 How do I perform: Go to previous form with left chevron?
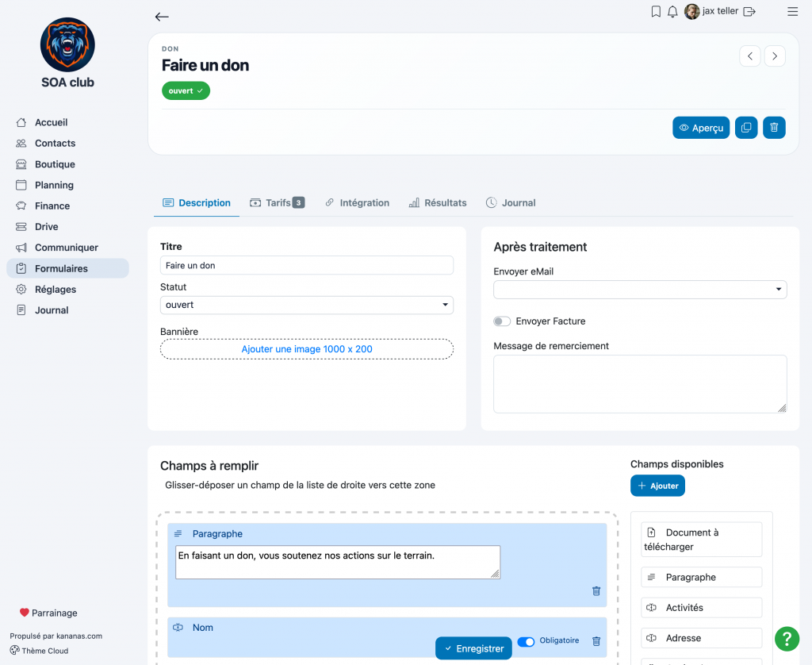click(750, 56)
